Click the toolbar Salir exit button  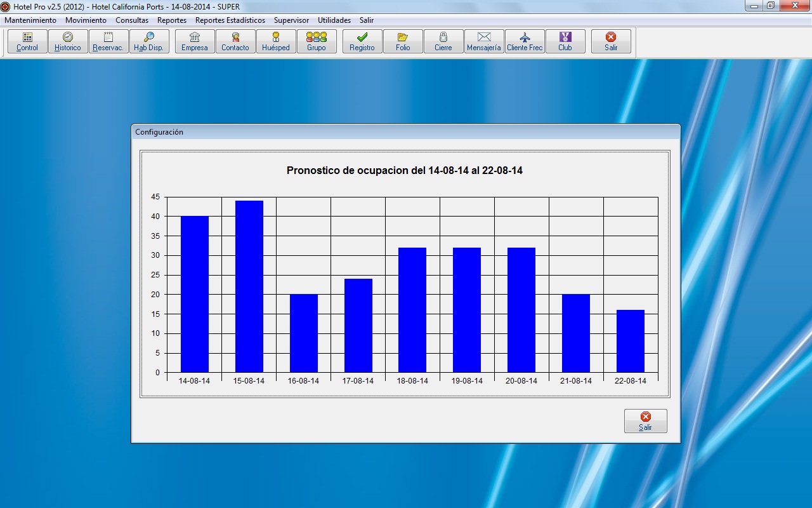tap(611, 41)
